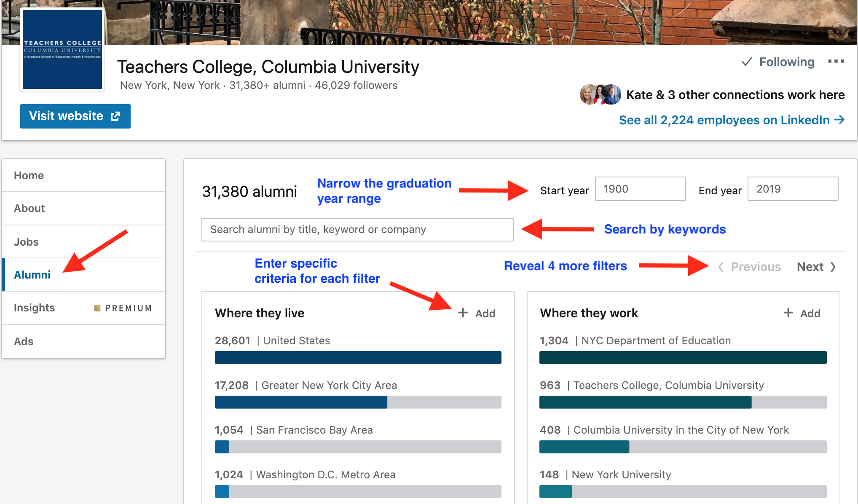858x504 pixels.
Task: Click connection profile photos next to Kate
Action: click(x=600, y=94)
